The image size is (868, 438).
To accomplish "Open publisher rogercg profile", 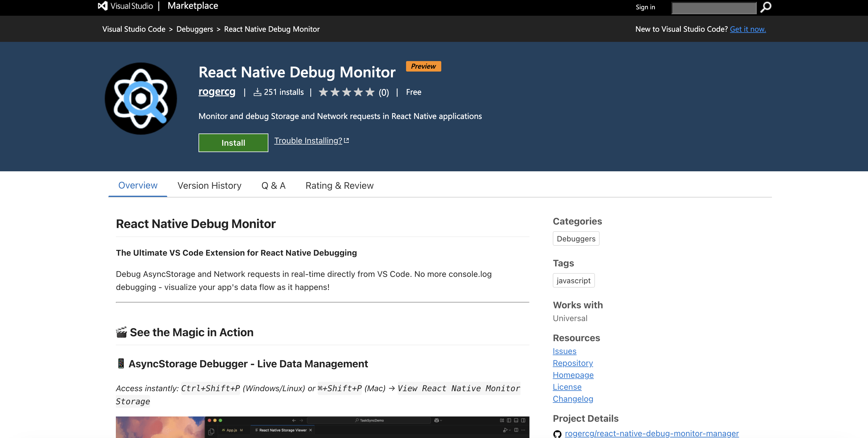I will tap(217, 92).
